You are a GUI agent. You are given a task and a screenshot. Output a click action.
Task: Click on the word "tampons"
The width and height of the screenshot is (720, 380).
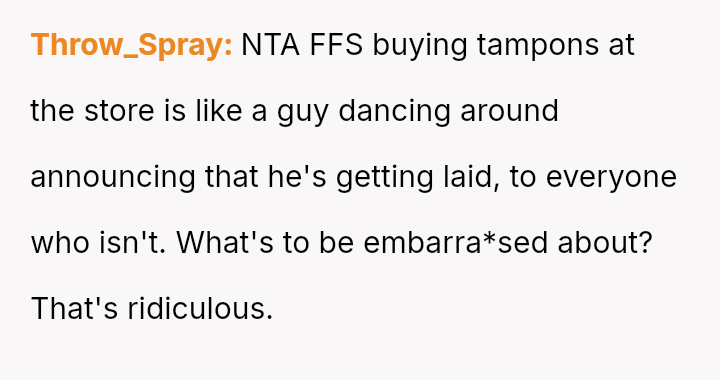[x=538, y=46]
